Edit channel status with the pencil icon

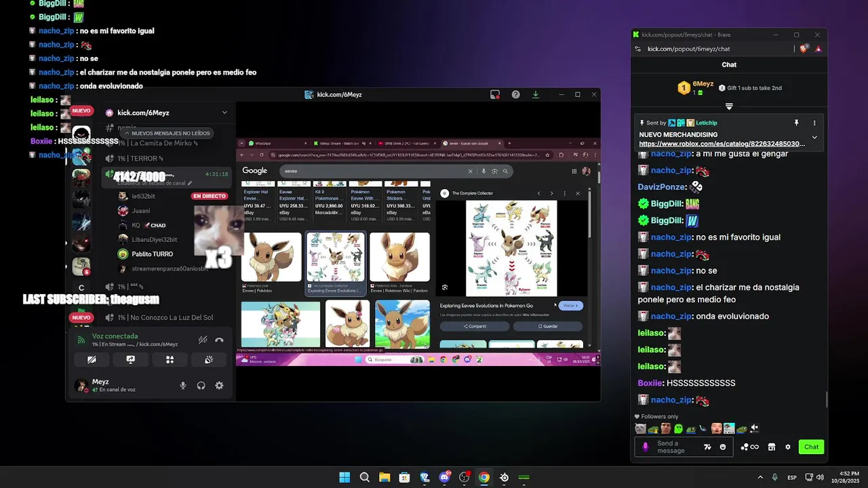pos(191,183)
